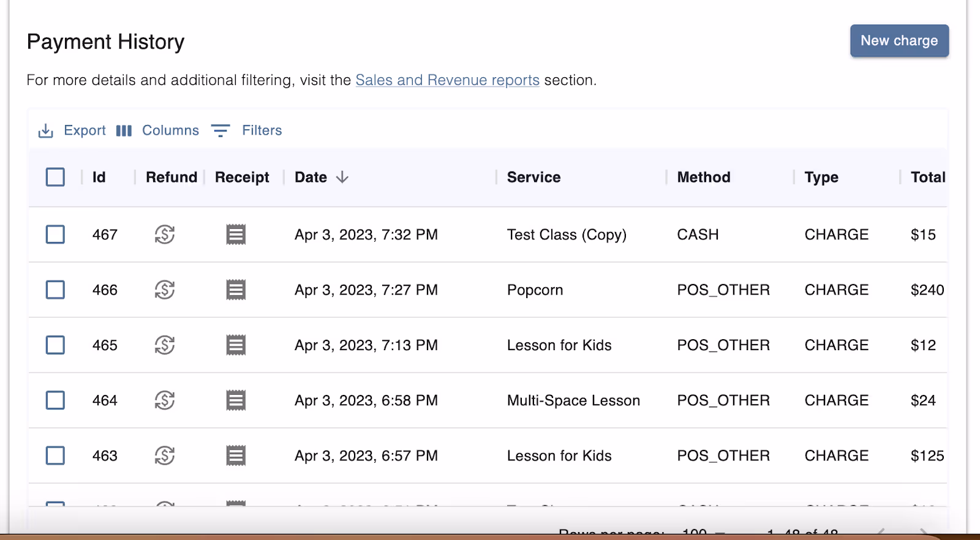Select the checkbox for payment 464
The image size is (980, 540).
pos(55,400)
